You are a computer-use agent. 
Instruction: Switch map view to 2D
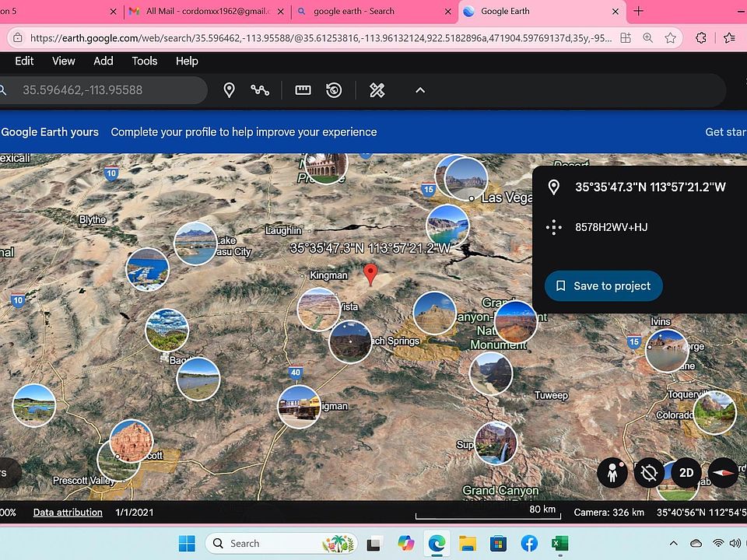(686, 473)
